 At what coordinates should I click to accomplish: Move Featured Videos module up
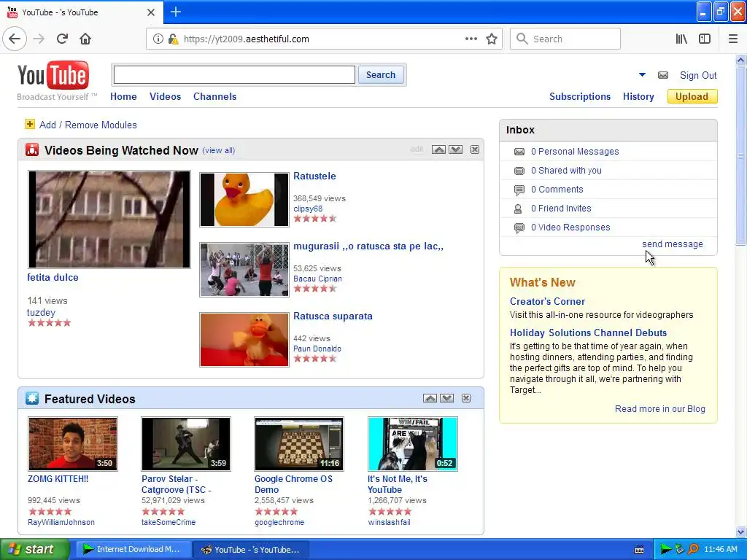(x=430, y=398)
